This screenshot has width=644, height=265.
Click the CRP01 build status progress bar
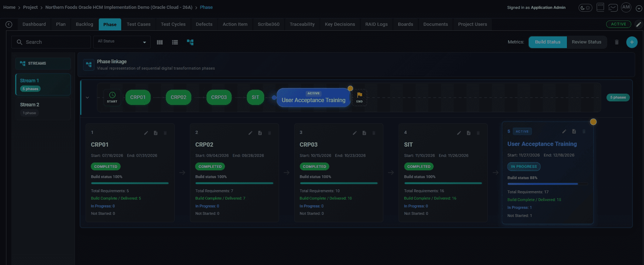click(130, 183)
